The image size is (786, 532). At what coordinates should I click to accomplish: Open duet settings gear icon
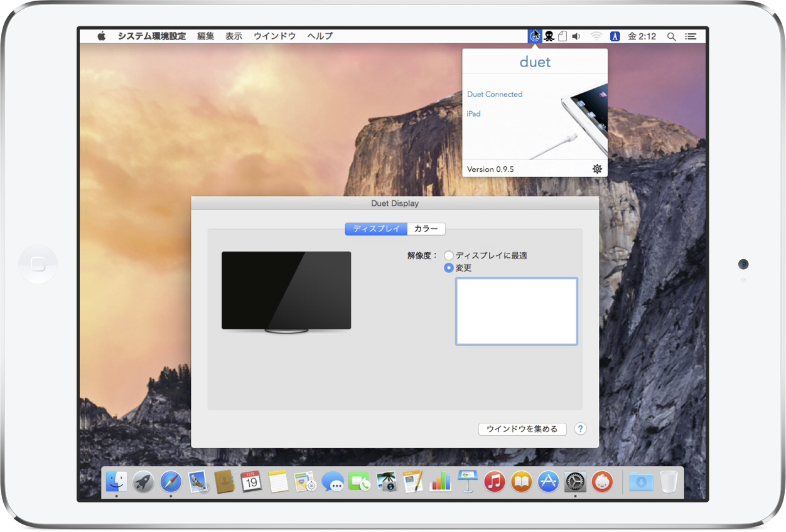pyautogui.click(x=597, y=169)
